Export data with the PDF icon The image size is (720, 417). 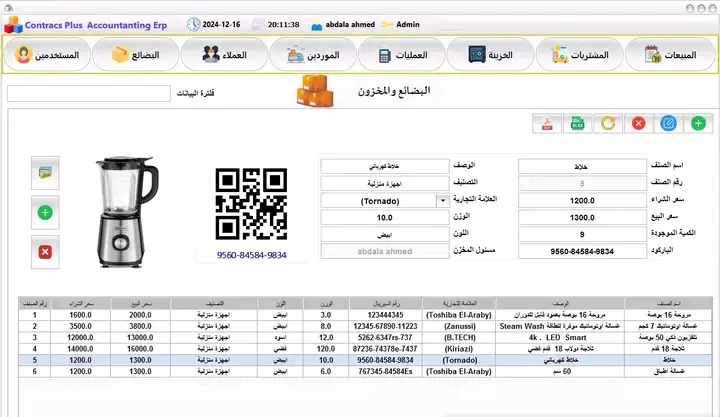tap(547, 124)
